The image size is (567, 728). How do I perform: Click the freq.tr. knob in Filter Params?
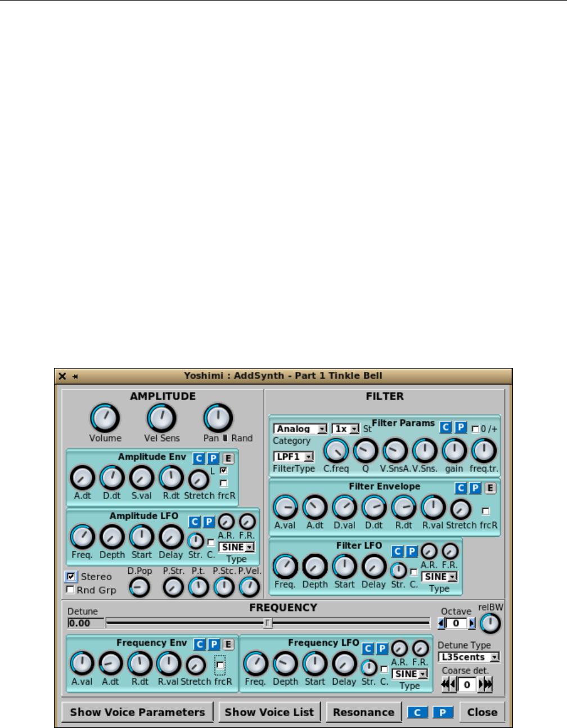point(484,451)
